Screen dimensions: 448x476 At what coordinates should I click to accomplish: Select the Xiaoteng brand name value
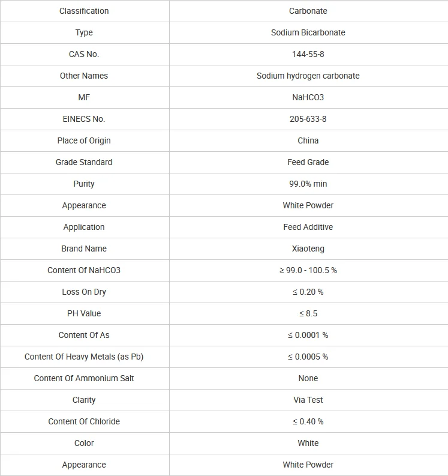click(308, 249)
